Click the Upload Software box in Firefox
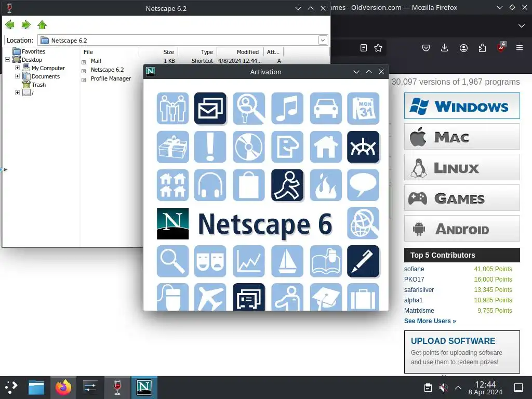 (462, 352)
